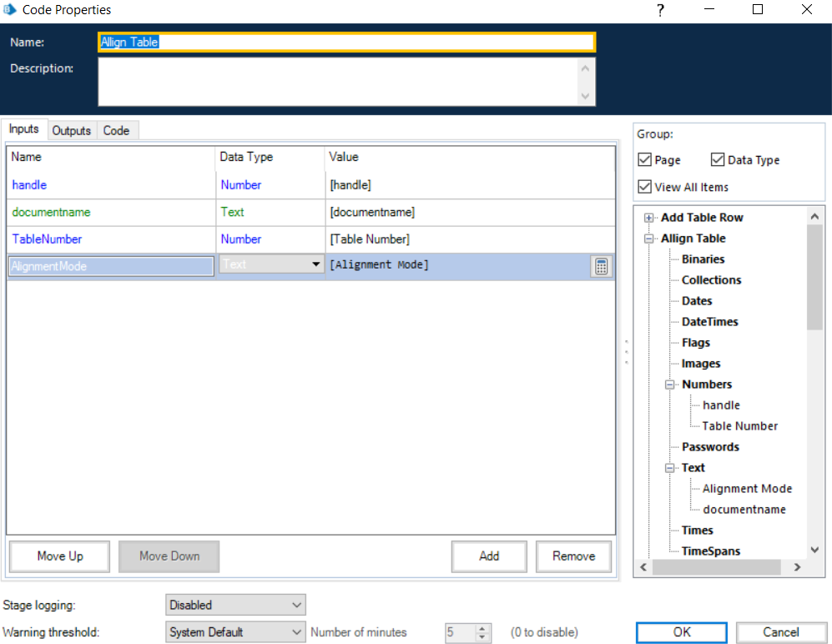Click the calculator icon in Alignment Mode row
This screenshot has height=644, width=832.
click(x=601, y=266)
